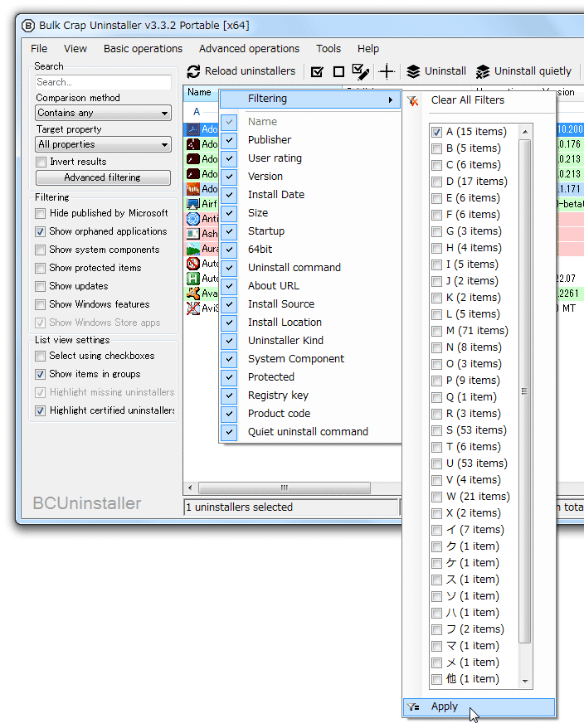The width and height of the screenshot is (584, 728).
Task: Enable Show system components
Action: (41, 250)
